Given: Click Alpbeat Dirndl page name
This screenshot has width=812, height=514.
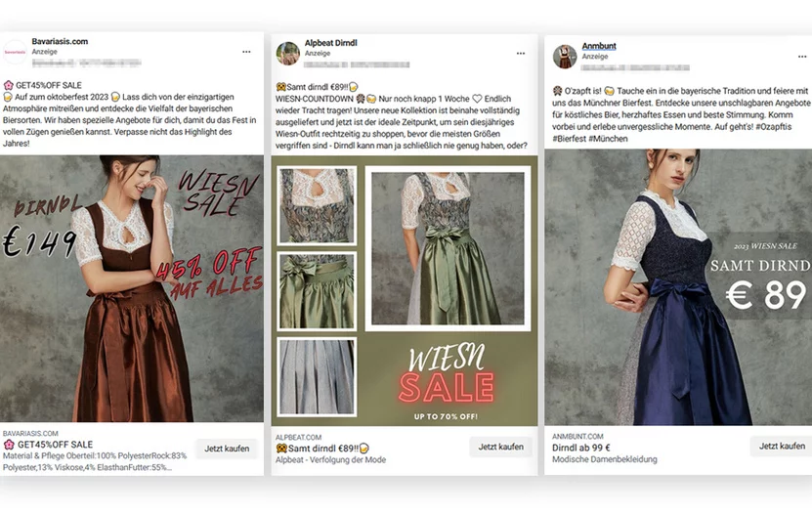Looking at the screenshot, I should click(331, 44).
